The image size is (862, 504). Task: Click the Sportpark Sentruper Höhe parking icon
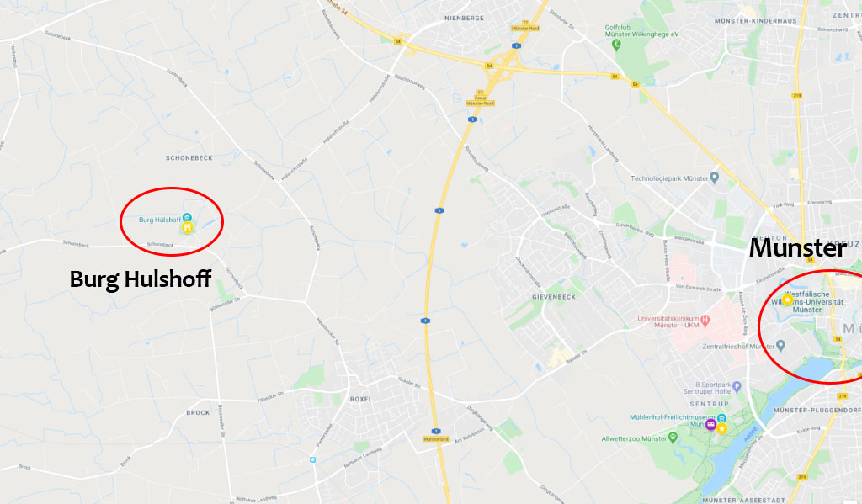coord(737,386)
